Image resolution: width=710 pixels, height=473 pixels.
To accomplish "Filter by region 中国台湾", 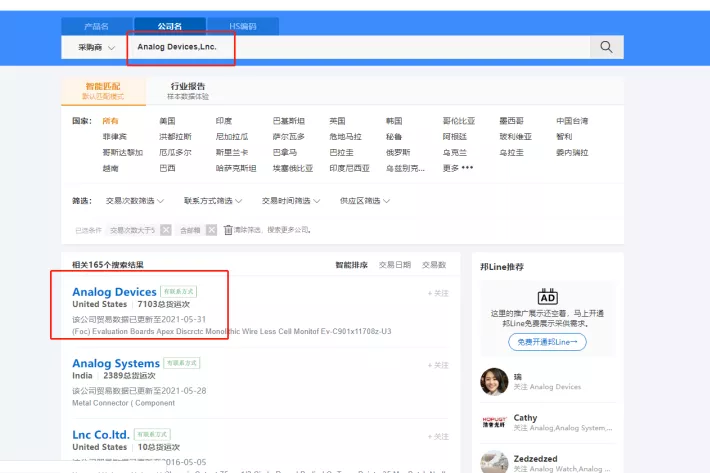I will (x=572, y=121).
